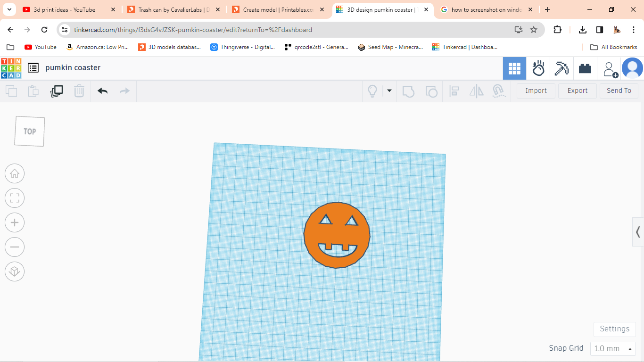Screen dimensions: 644x362
Task: Click the Zoom out minus button
Action: coord(15,247)
